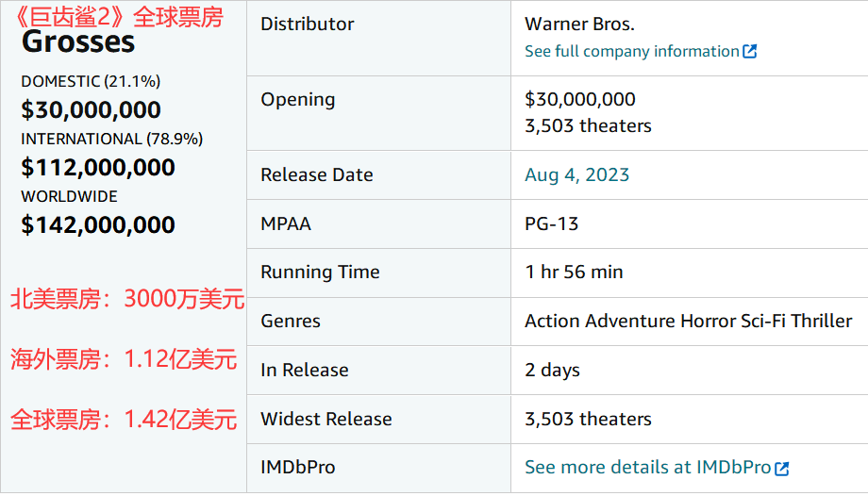
Task: Select the domestic gross $30,000,000 figure
Action: 91,110
